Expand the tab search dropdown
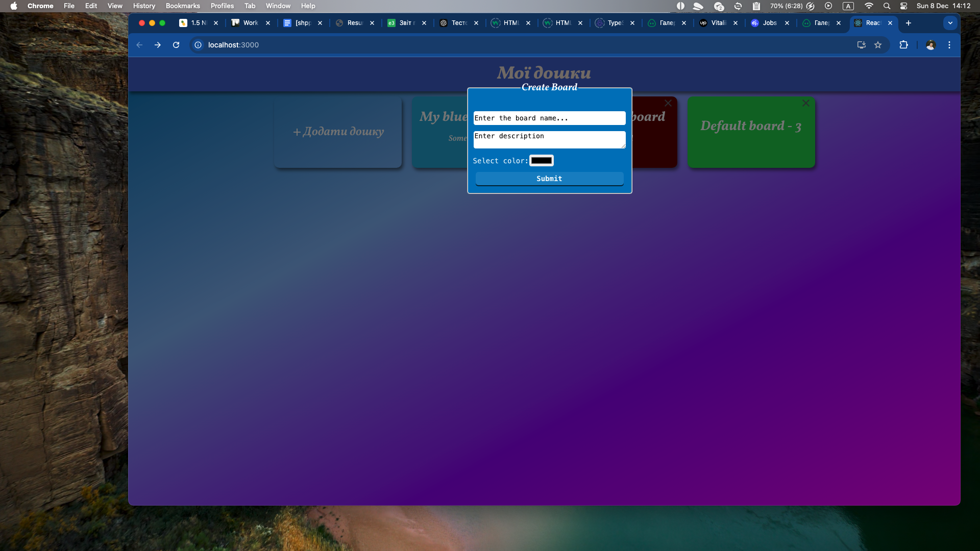980x551 pixels. click(x=950, y=23)
